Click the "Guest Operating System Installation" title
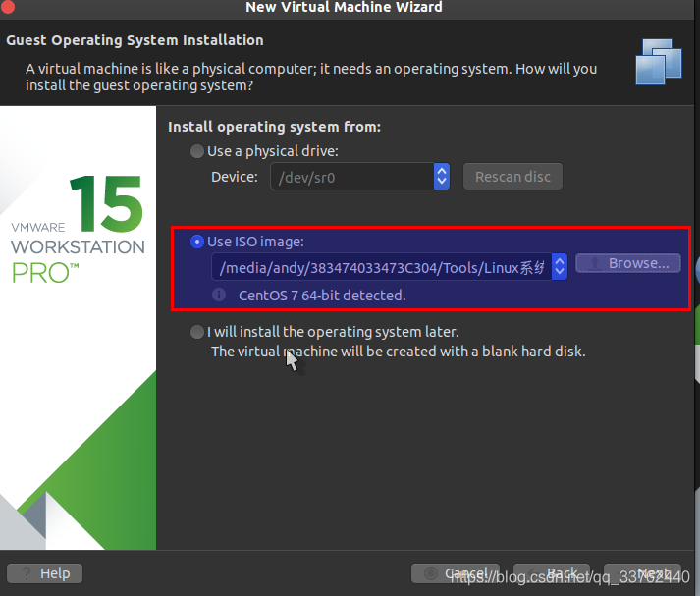The height and width of the screenshot is (596, 700). click(x=135, y=40)
